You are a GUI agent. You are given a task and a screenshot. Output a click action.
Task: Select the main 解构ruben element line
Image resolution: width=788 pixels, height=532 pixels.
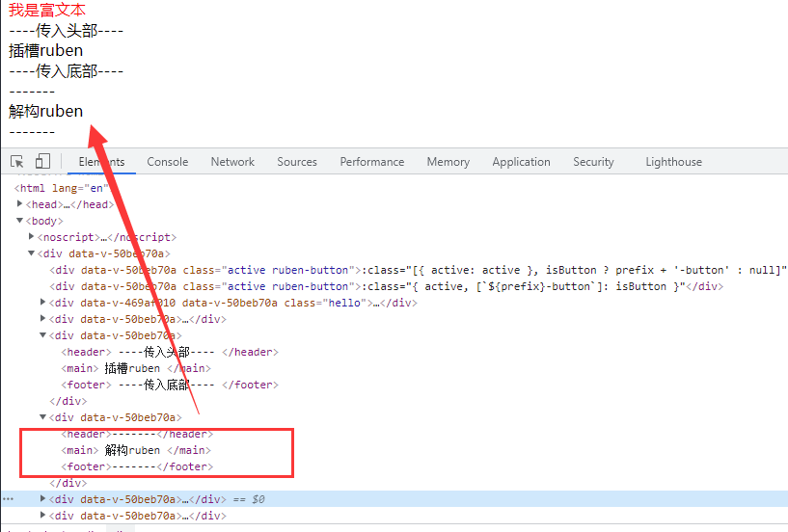click(135, 450)
